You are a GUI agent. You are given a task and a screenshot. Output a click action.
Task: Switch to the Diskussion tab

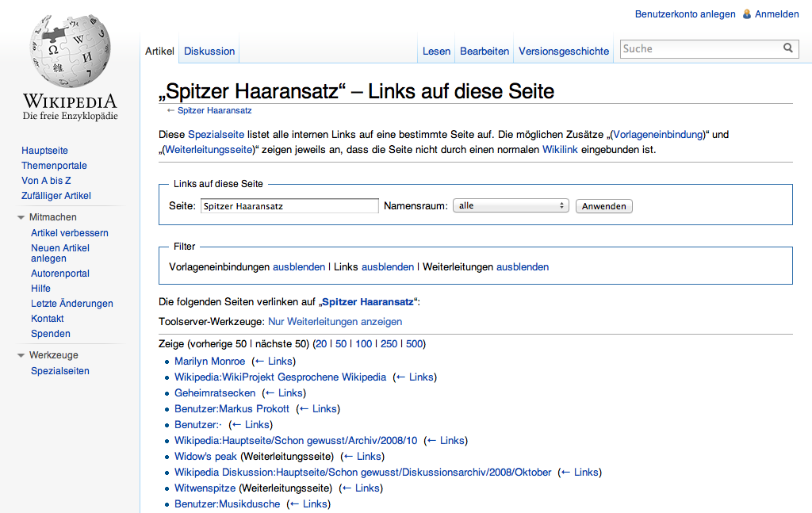[209, 52]
